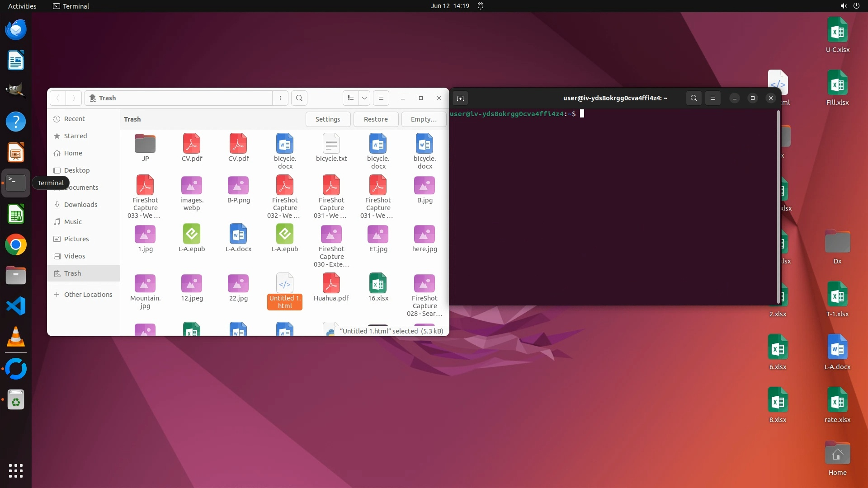The width and height of the screenshot is (868, 488).
Task: Open Thunderbird mail from the dock
Action: coord(16,30)
